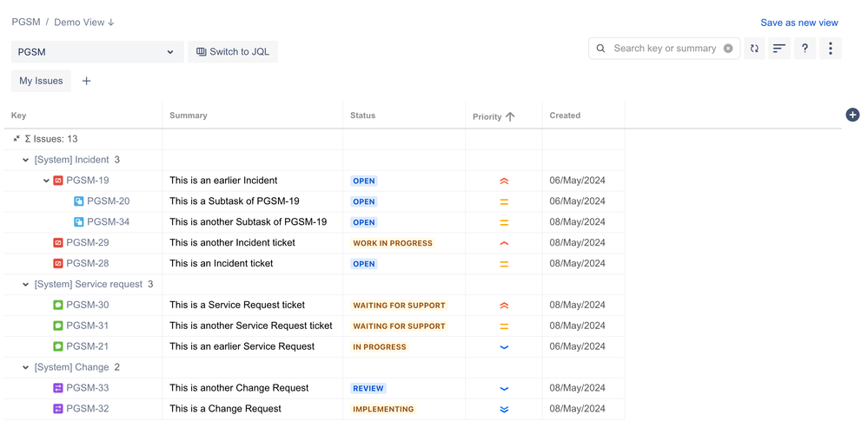This screenshot has width=868, height=428.
Task: Click the incident icon of PGSM-29
Action: [x=58, y=243]
